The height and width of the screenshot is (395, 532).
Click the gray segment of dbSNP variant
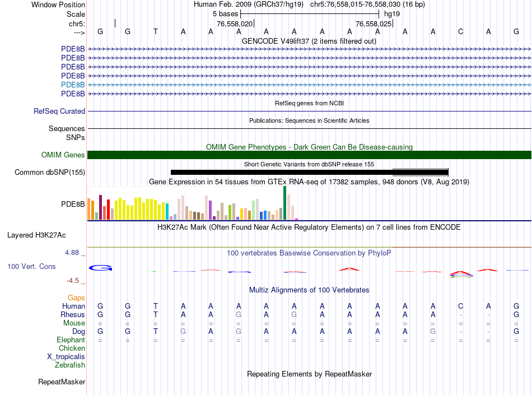[x=420, y=173]
